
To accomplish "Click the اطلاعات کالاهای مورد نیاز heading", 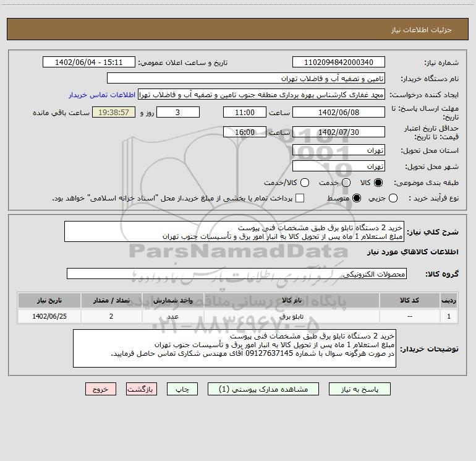I will click(x=413, y=252).
